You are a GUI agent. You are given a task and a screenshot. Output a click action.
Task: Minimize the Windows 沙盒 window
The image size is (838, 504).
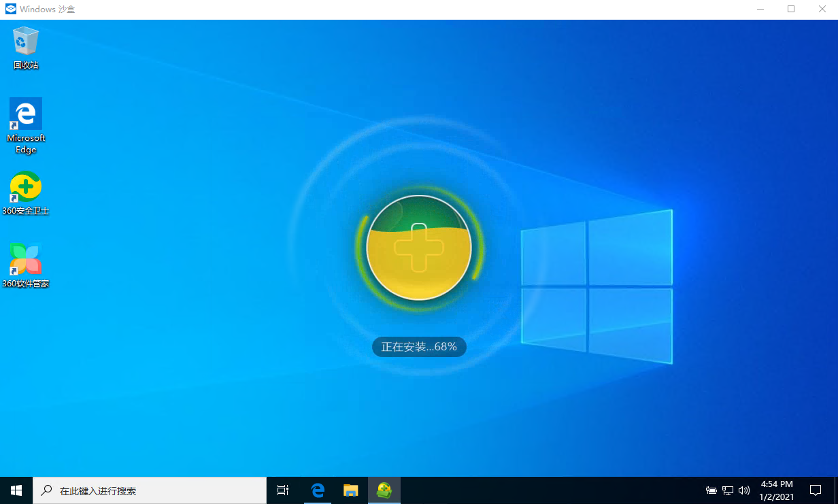760,10
